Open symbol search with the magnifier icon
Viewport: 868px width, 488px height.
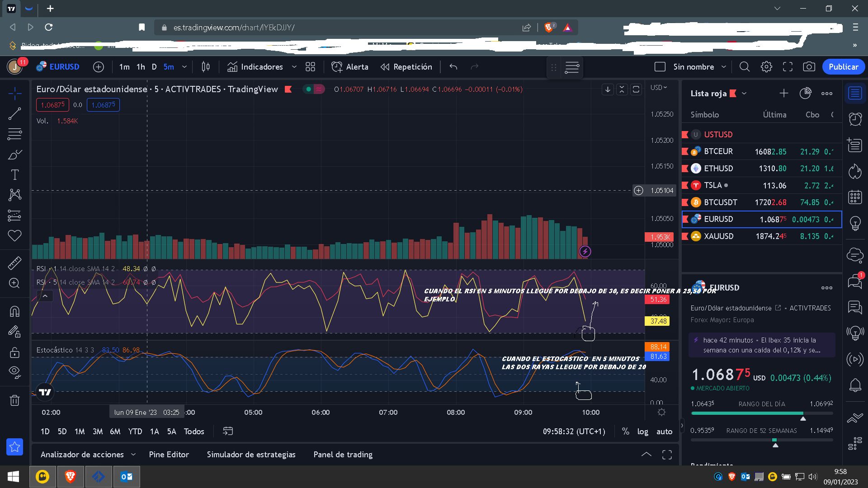(745, 66)
